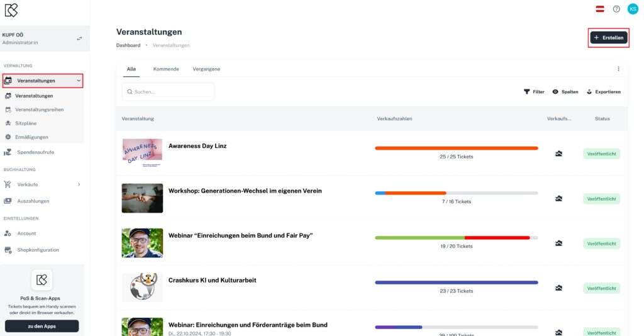Click the Spendenaufrufe hand icon
The width and height of the screenshot is (644, 336).
click(8, 152)
